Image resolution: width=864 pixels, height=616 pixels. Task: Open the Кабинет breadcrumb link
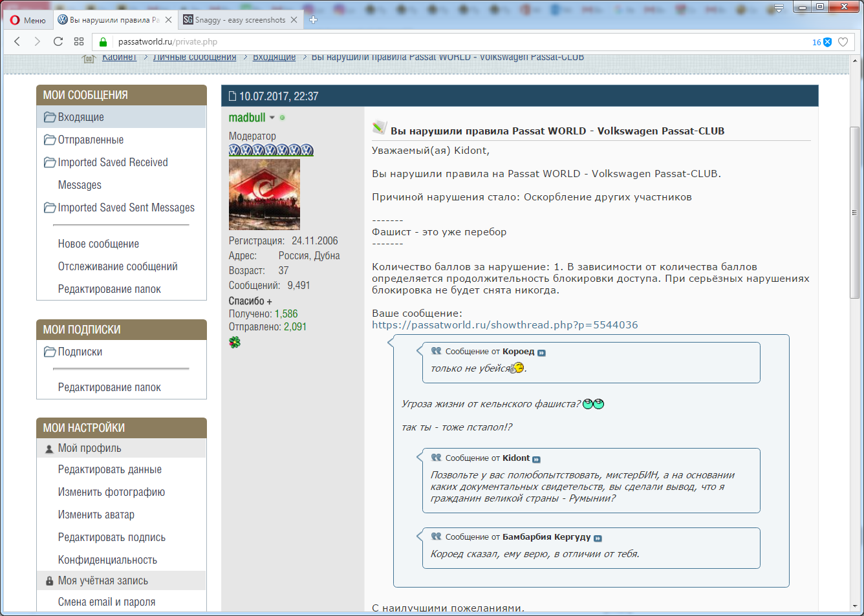point(120,58)
